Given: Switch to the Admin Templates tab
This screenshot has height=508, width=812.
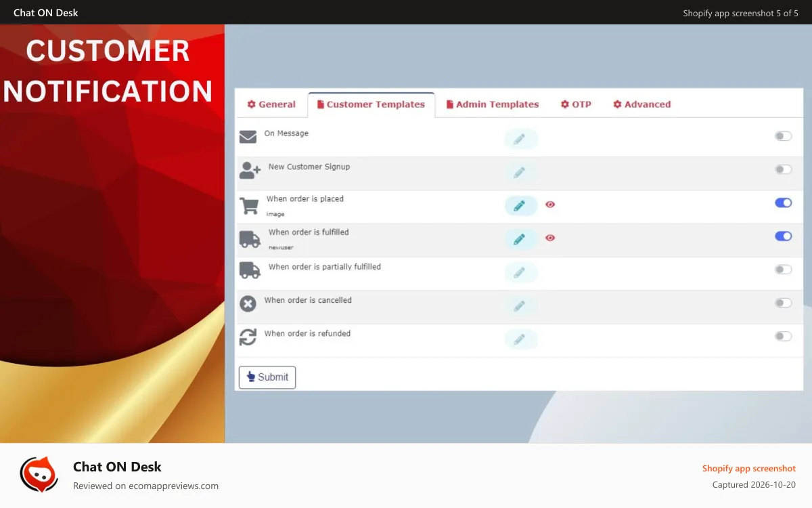Looking at the screenshot, I should pyautogui.click(x=493, y=104).
